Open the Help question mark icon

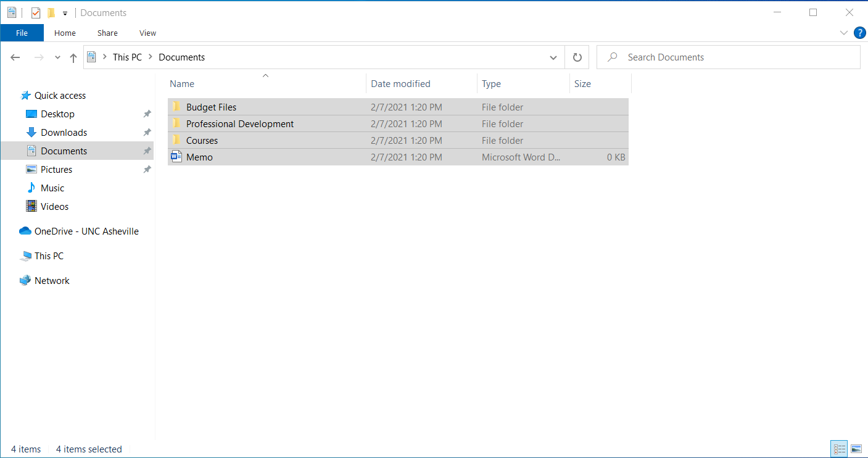(859, 33)
